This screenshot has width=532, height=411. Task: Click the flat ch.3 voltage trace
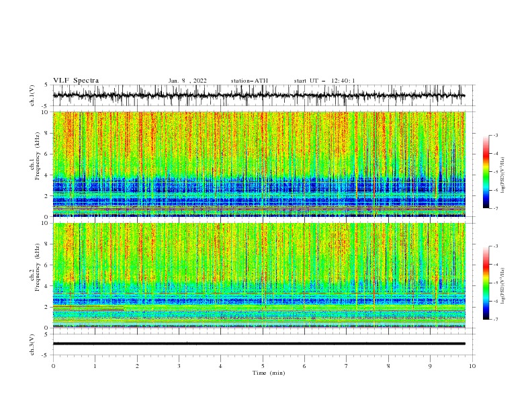click(259, 344)
